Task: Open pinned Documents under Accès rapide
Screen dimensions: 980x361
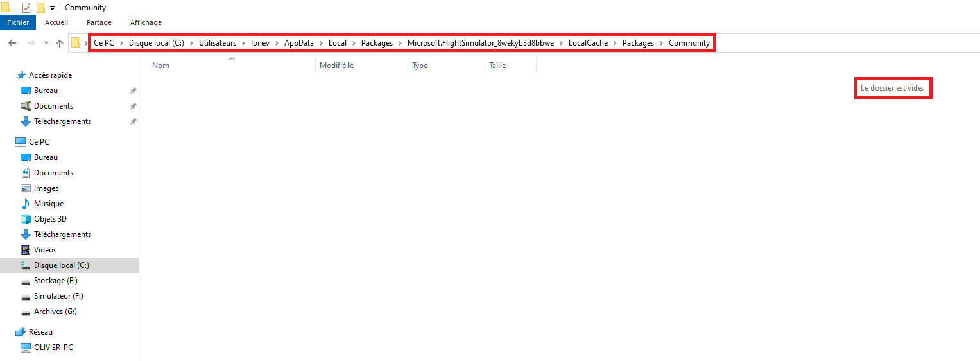Action: click(x=53, y=106)
